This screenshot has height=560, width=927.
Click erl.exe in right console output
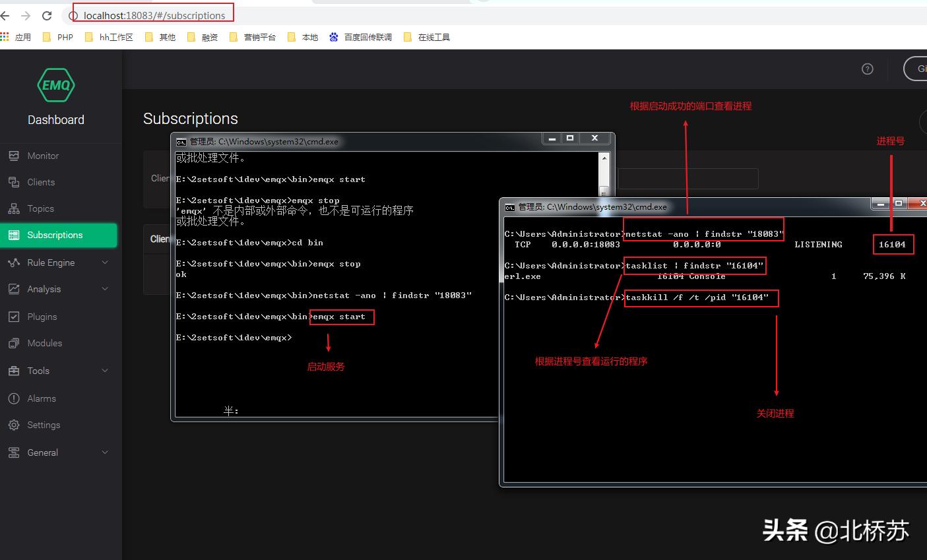point(523,276)
